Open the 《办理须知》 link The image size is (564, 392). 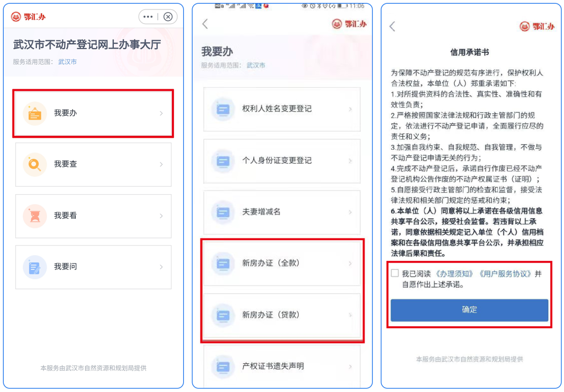click(454, 274)
